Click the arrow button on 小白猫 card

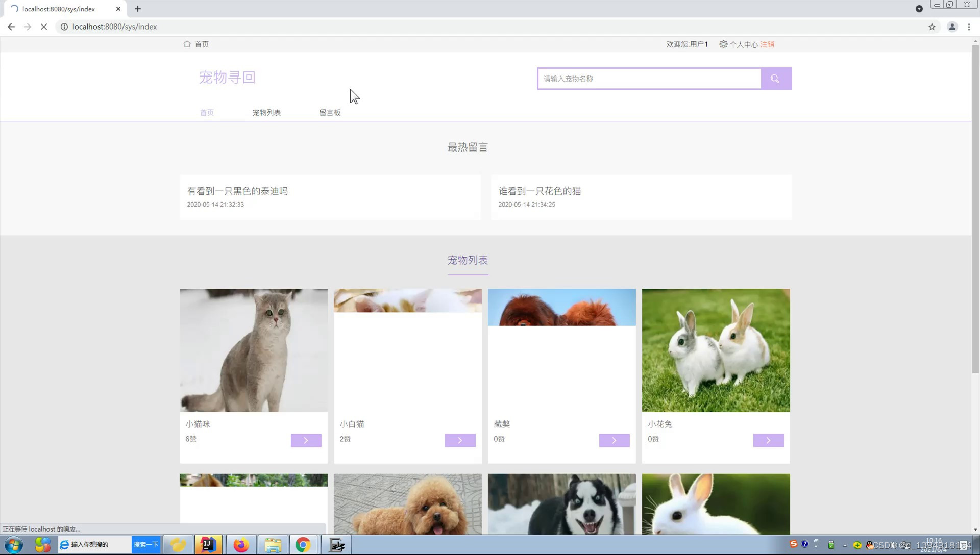pos(460,440)
